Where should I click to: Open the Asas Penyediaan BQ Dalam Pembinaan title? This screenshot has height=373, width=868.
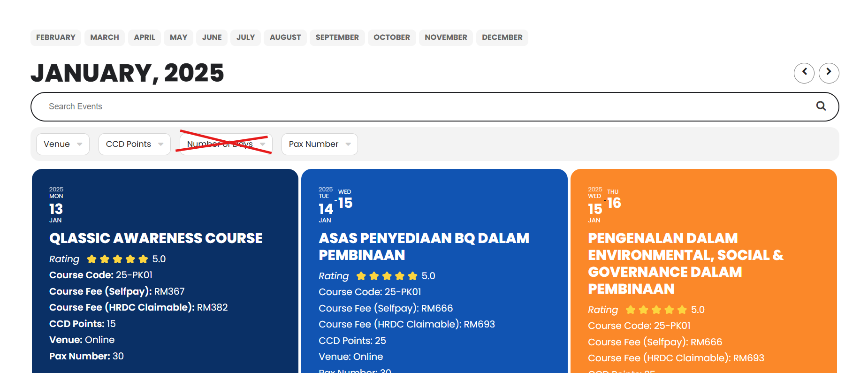[424, 247]
